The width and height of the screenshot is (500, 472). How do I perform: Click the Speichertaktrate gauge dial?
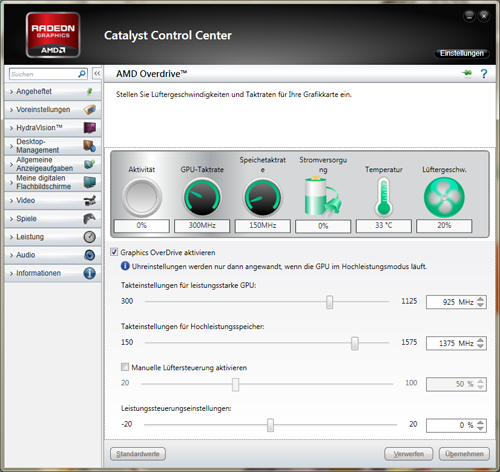[x=263, y=197]
